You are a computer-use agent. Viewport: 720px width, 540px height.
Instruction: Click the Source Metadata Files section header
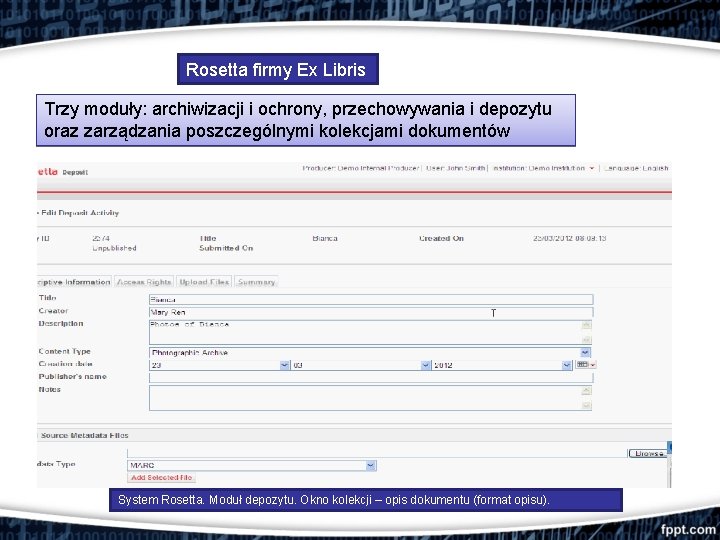84,435
